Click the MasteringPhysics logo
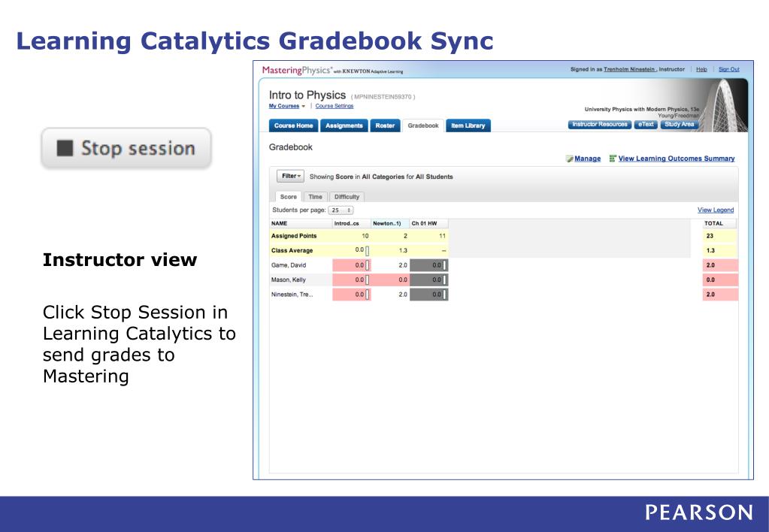The height and width of the screenshot is (532, 769). pos(296,70)
